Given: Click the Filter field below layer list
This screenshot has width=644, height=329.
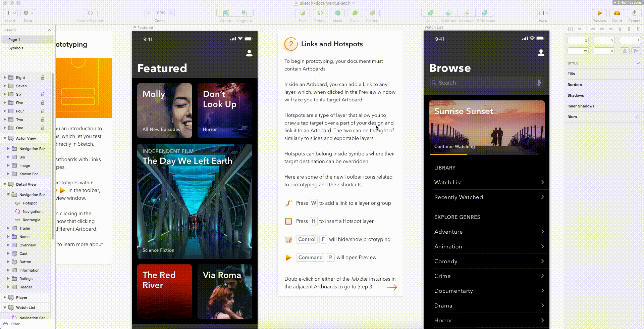Looking at the screenshot, I should pos(27,324).
